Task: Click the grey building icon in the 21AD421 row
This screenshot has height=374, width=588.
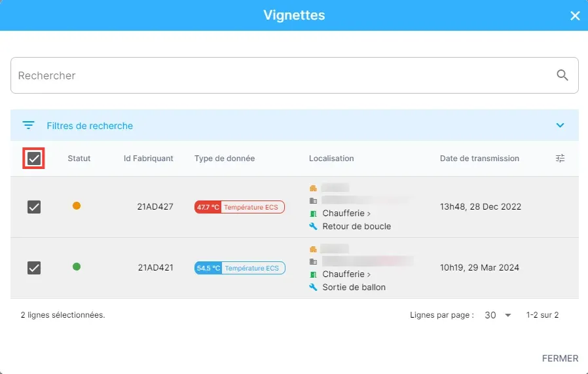Action: (x=313, y=261)
